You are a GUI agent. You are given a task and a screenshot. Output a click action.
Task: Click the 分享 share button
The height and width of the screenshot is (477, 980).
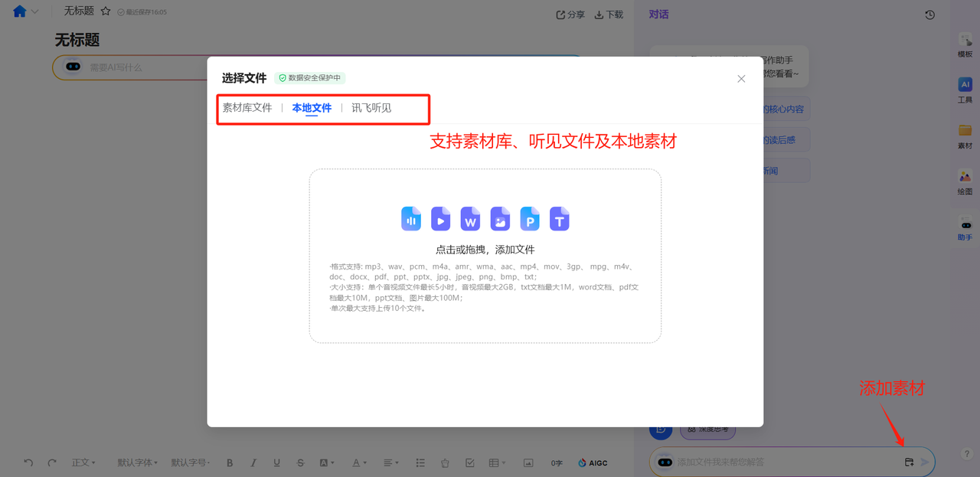click(570, 15)
